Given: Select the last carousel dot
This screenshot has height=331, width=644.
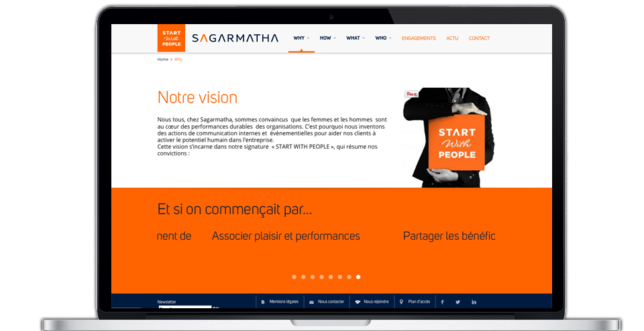Looking at the screenshot, I should click(358, 277).
